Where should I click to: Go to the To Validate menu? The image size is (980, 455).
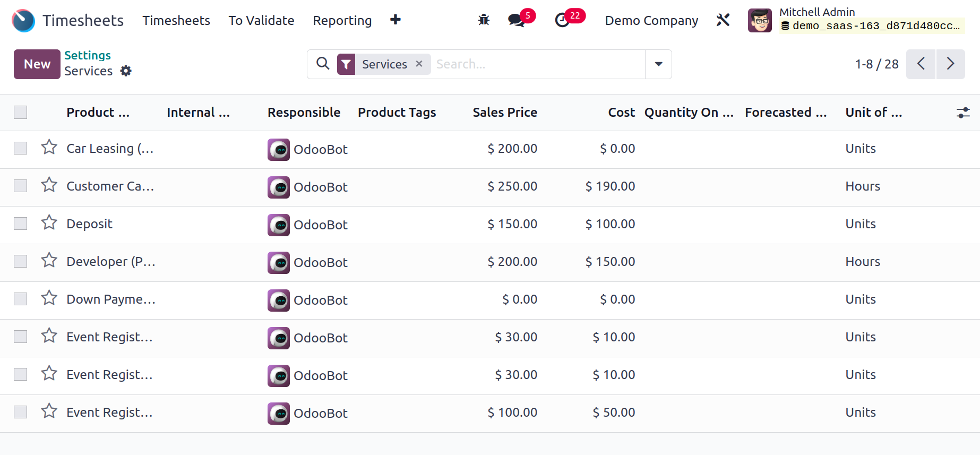261,21
